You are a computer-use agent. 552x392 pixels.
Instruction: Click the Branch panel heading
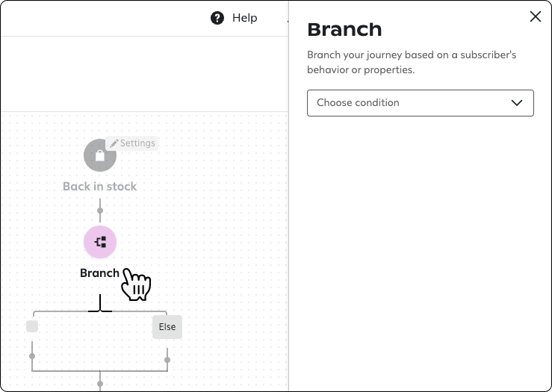344,30
